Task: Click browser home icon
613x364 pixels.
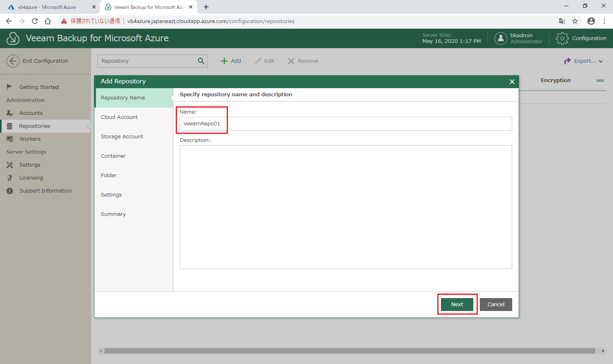Action: (x=48, y=21)
